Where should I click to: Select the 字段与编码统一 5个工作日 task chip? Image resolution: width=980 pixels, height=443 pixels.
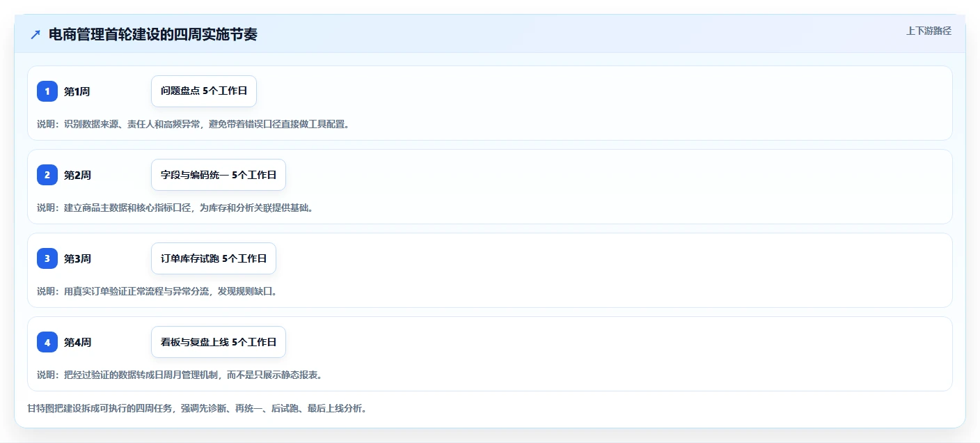219,175
